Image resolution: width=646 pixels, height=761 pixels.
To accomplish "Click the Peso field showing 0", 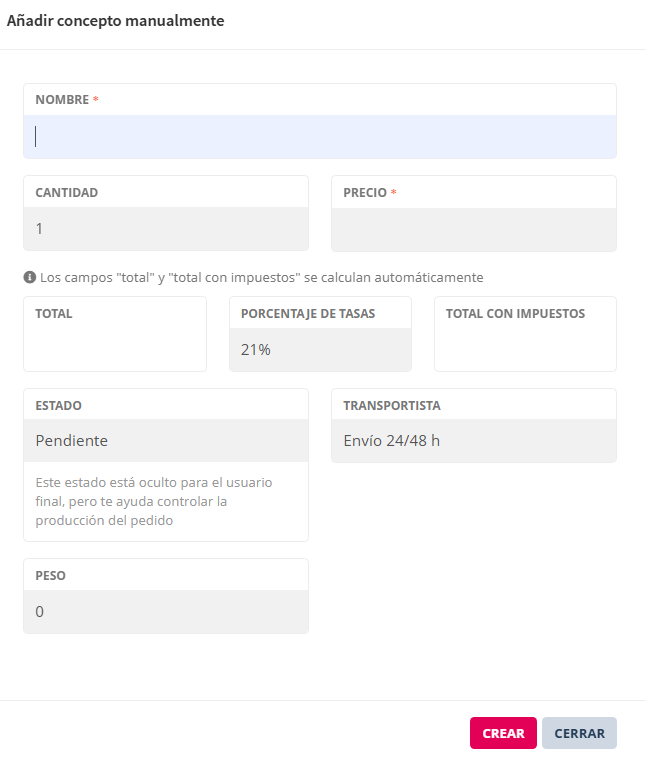I will pyautogui.click(x=166, y=612).
